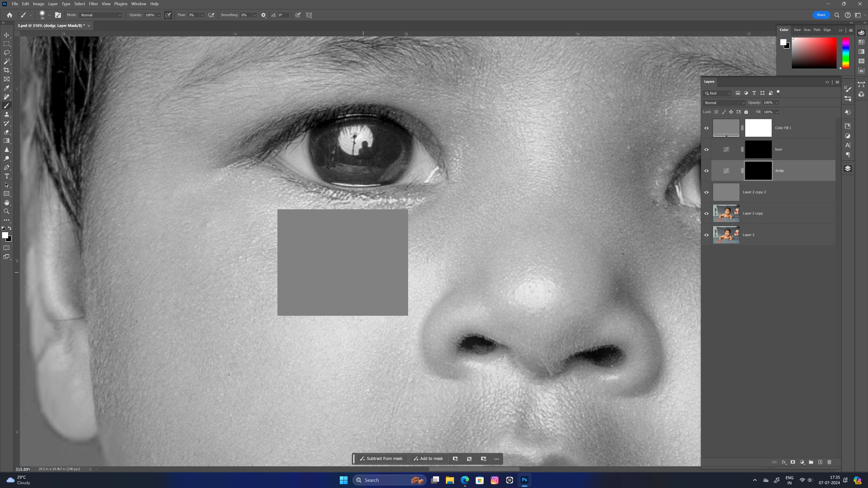The image size is (868, 488).
Task: Expand the Flow percentage dropdown arrow
Action: pos(202,15)
